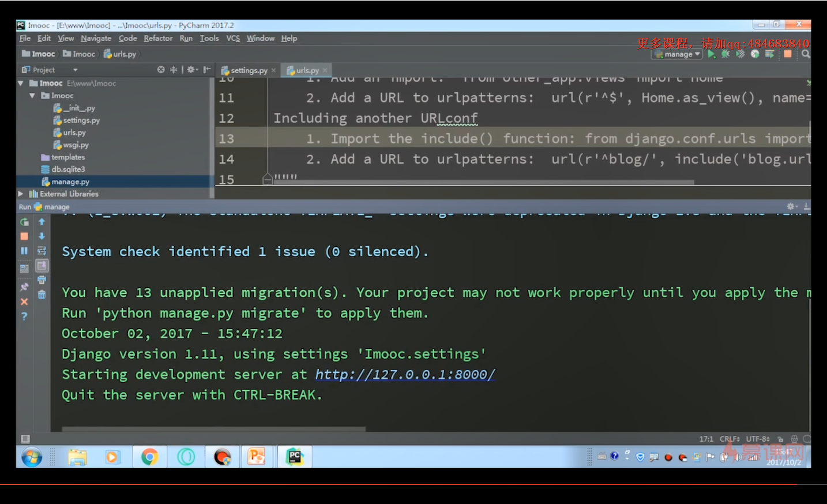This screenshot has width=827, height=504.
Task: Collapse all in the Project panel
Action: click(174, 70)
